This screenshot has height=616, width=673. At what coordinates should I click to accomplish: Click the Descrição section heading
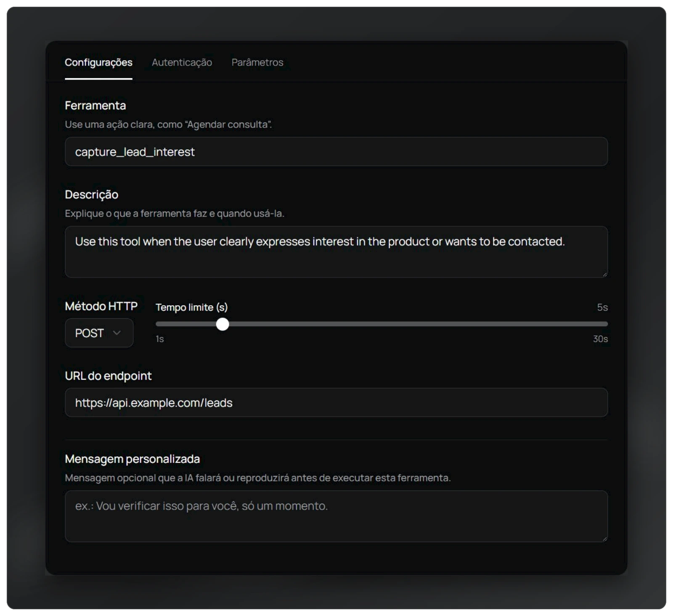pyautogui.click(x=92, y=195)
